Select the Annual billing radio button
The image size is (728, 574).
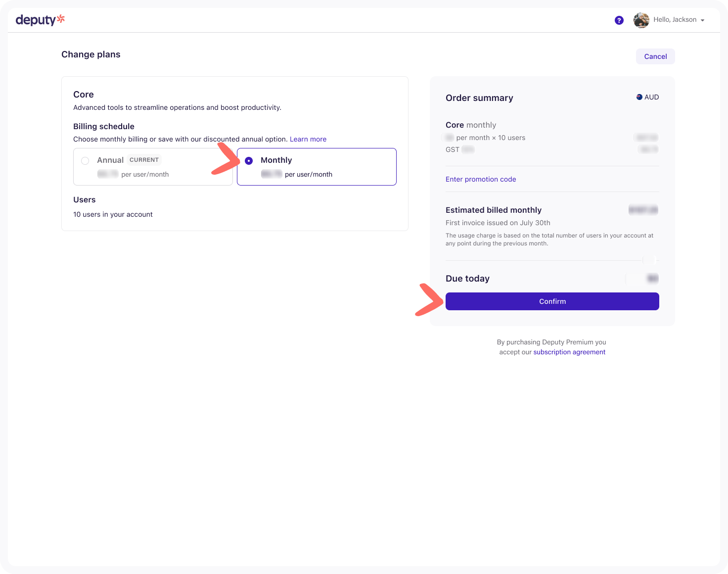click(x=85, y=161)
